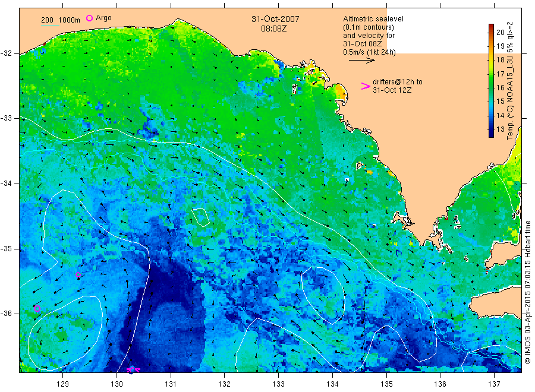Click the 'Altimetric sealevel' caption text
The image size is (535, 392).
click(373, 19)
